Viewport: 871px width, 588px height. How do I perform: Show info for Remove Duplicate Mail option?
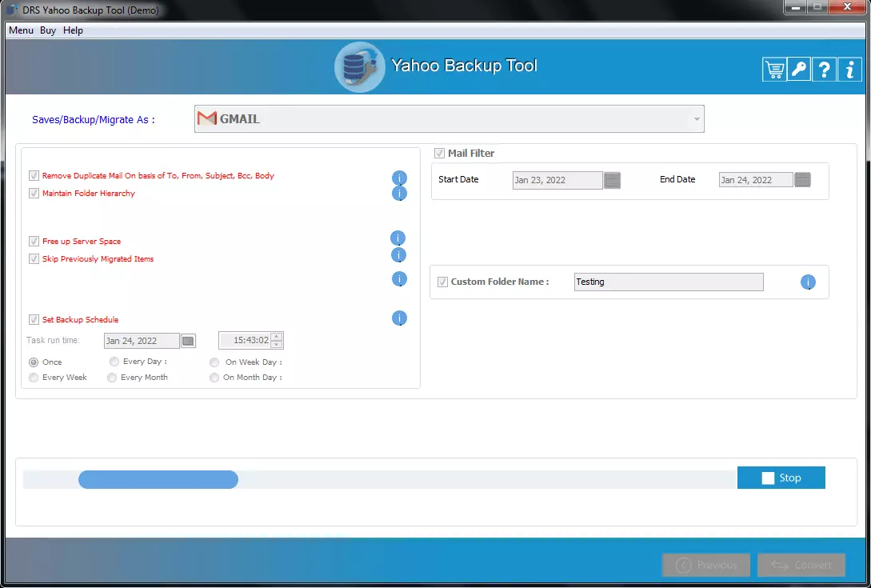(x=399, y=178)
